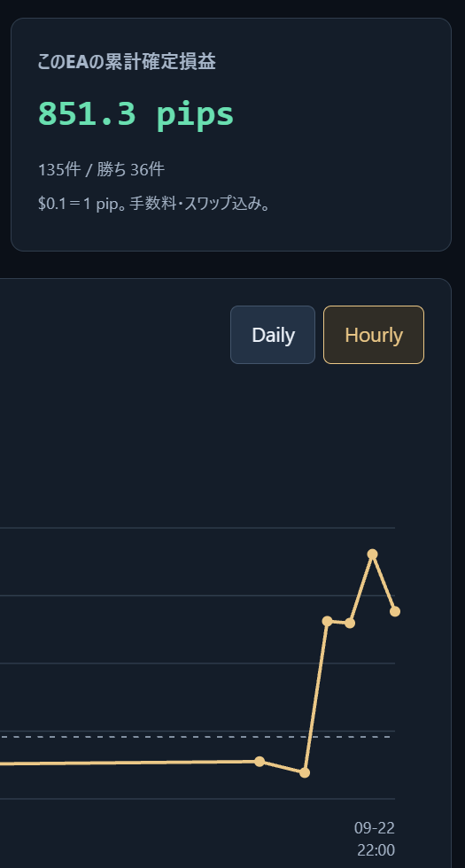The width and height of the screenshot is (465, 868).
Task: Click the highest peak point on chart
Action: click(373, 554)
